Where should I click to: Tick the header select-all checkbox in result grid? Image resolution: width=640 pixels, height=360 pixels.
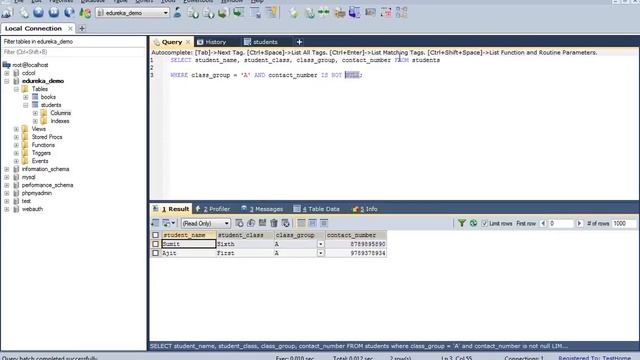[x=156, y=235]
